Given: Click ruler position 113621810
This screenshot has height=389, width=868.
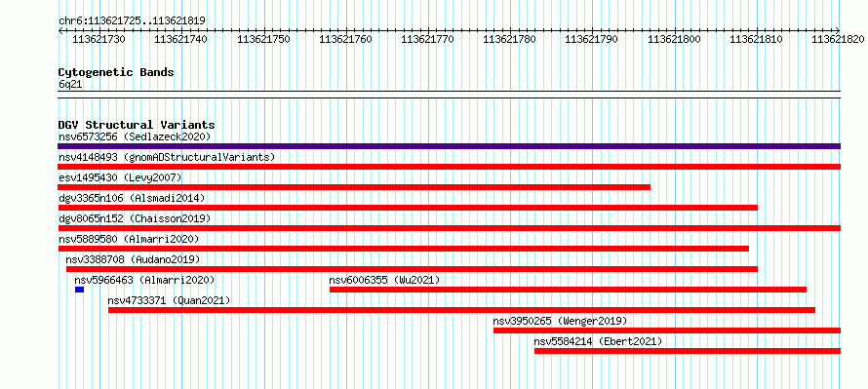Looking at the screenshot, I should point(756,39).
